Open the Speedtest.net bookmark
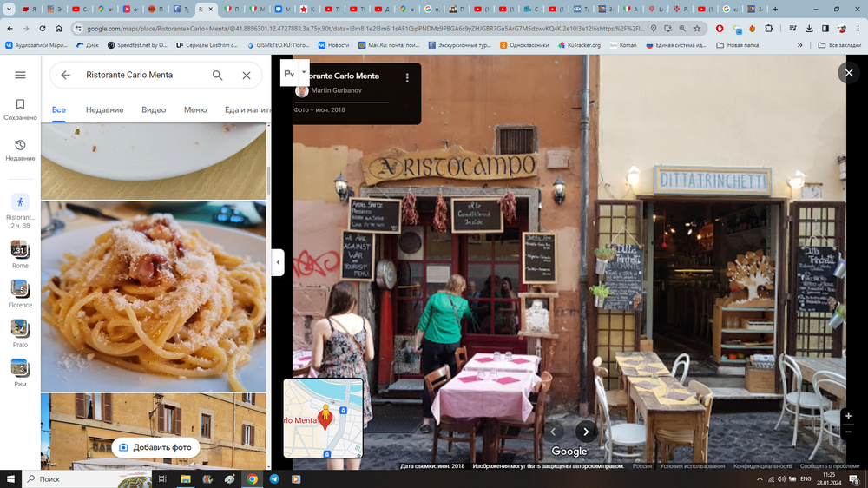The image size is (868, 488). click(137, 45)
